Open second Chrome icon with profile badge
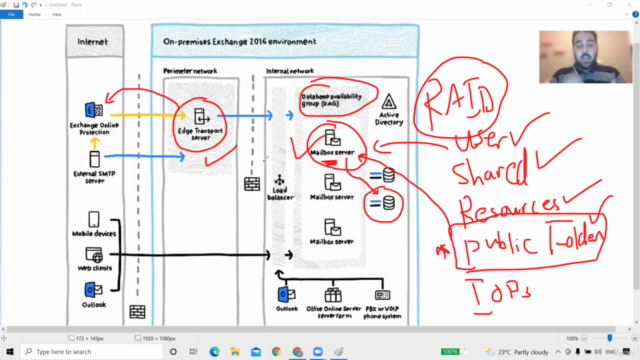 [298, 352]
